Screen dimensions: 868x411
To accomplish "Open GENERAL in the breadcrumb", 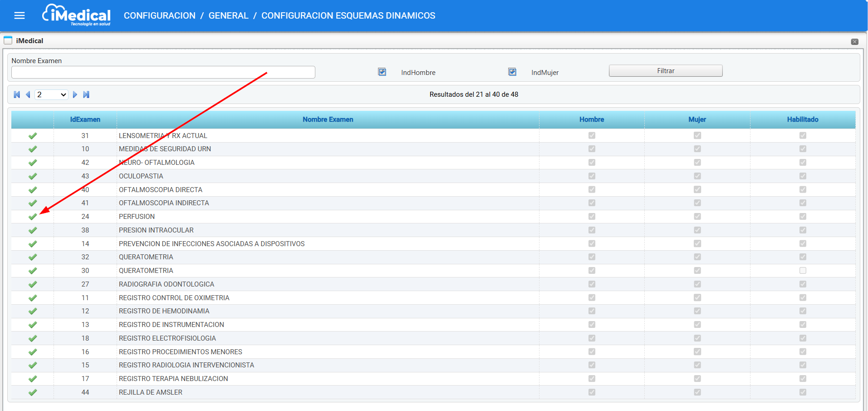I will point(228,15).
